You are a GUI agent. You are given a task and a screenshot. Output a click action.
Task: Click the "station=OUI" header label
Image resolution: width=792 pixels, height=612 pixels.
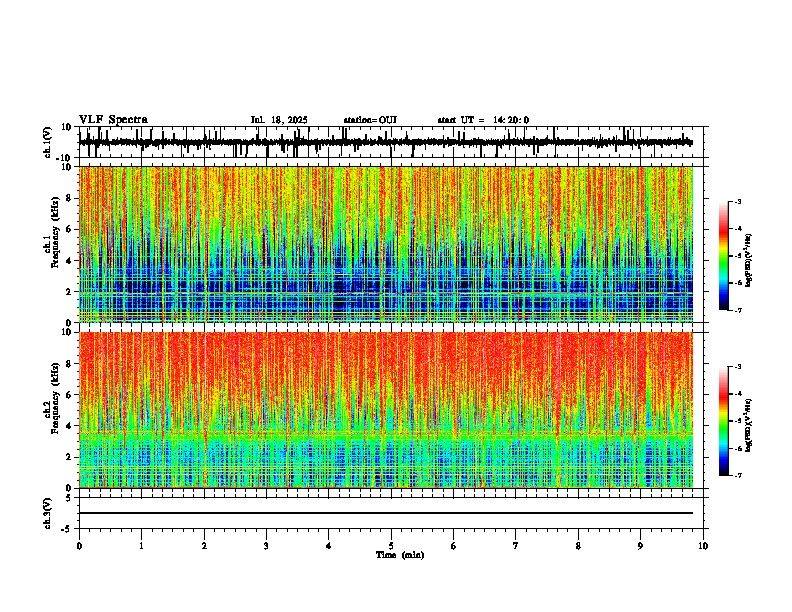[x=370, y=120]
